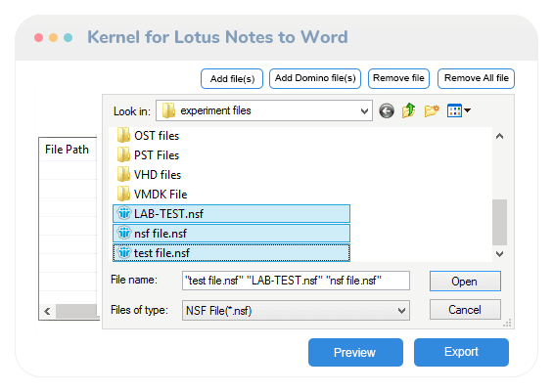Click the VHD files folder icon
This screenshot has height=392, width=553.
tap(123, 175)
